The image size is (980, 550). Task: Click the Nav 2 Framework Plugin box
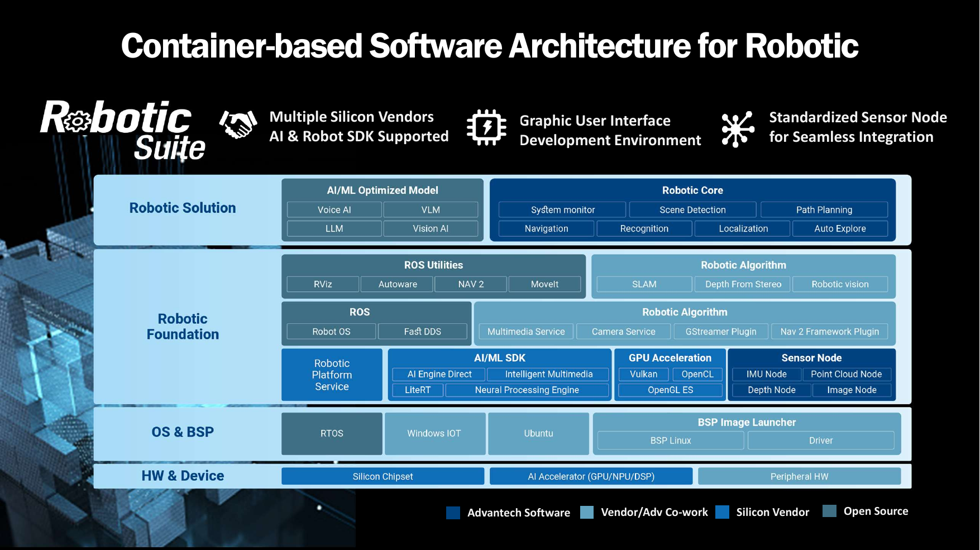[829, 332]
